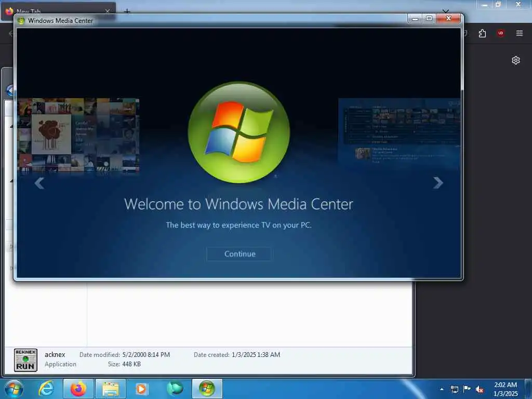
Task: Click date created value 1/3/2025 1:38 AM
Action: [x=256, y=354]
